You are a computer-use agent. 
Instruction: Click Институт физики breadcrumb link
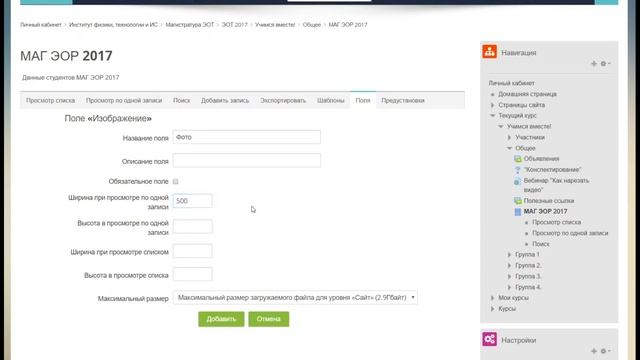[113, 25]
